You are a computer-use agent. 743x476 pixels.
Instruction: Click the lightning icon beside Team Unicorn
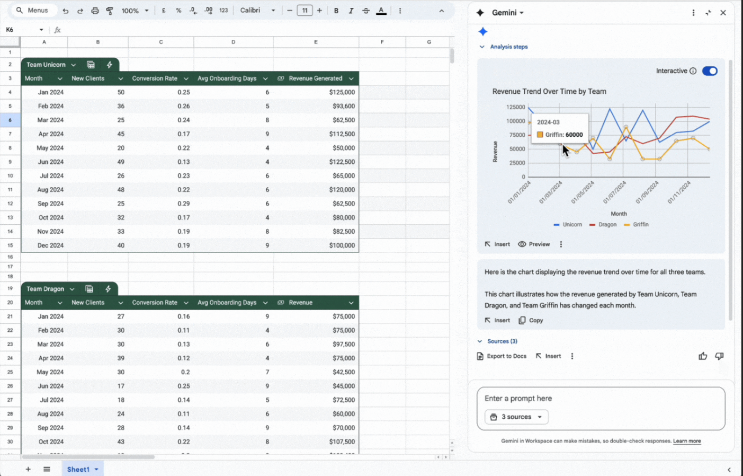[x=109, y=65]
